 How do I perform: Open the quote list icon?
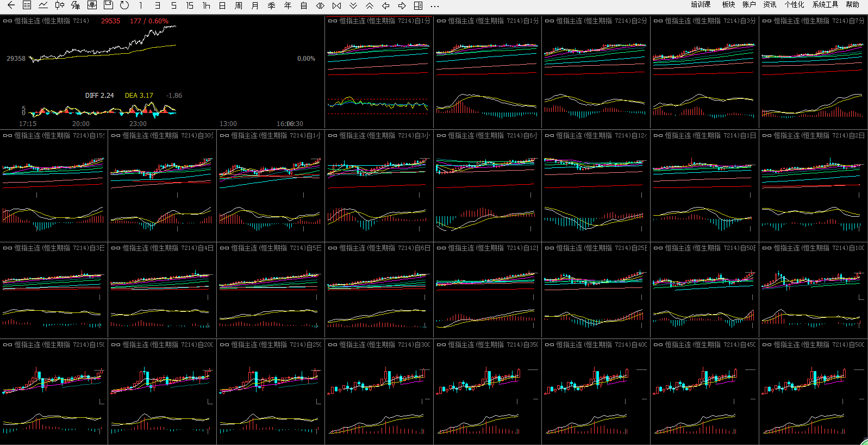(x=27, y=5)
